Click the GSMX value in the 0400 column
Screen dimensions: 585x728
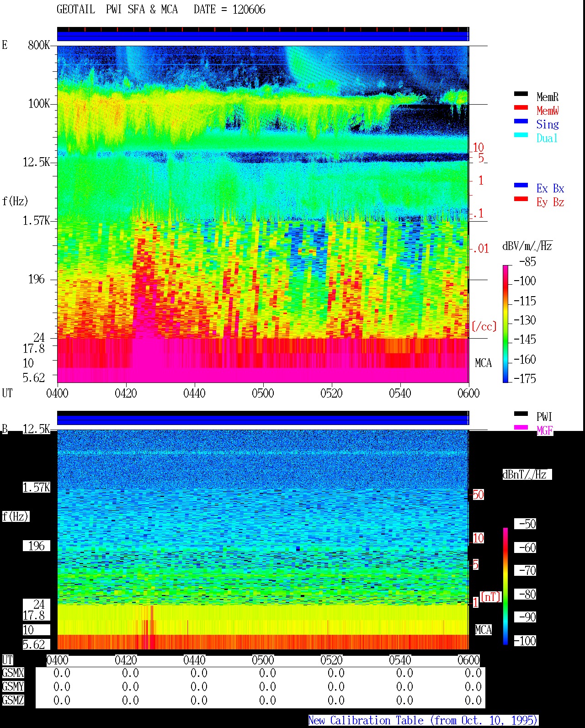pyautogui.click(x=62, y=673)
